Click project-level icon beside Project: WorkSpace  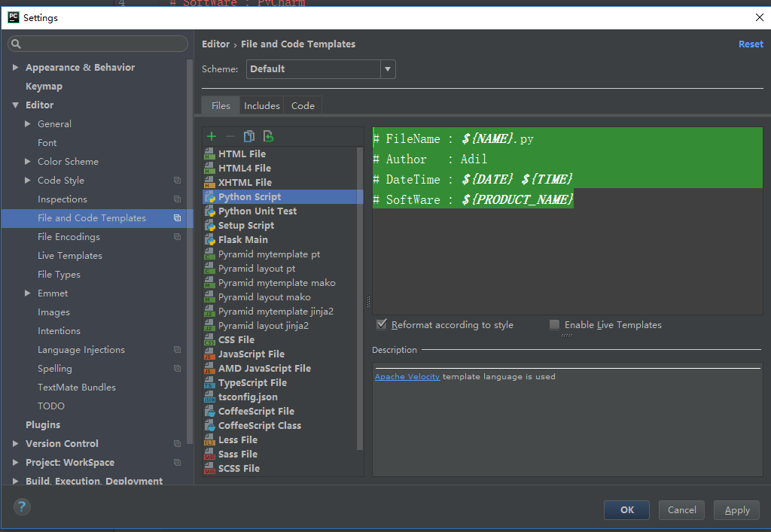point(177,462)
